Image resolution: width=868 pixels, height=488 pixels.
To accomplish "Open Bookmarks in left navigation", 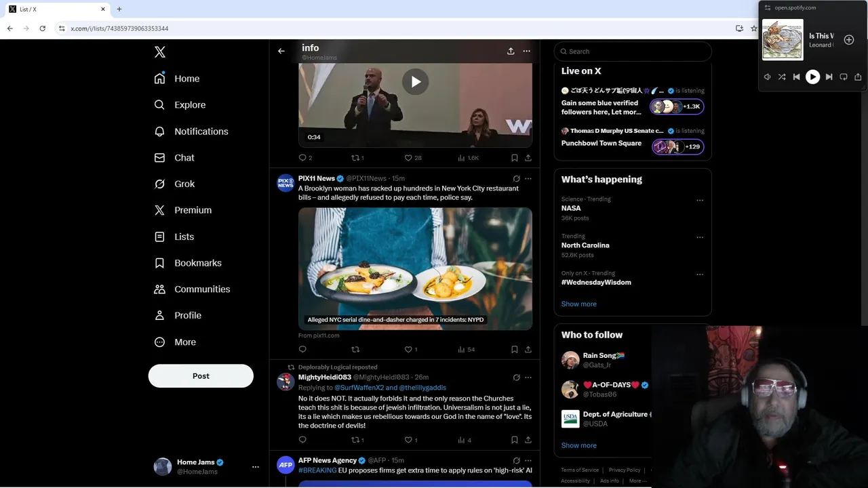I will (188, 263).
